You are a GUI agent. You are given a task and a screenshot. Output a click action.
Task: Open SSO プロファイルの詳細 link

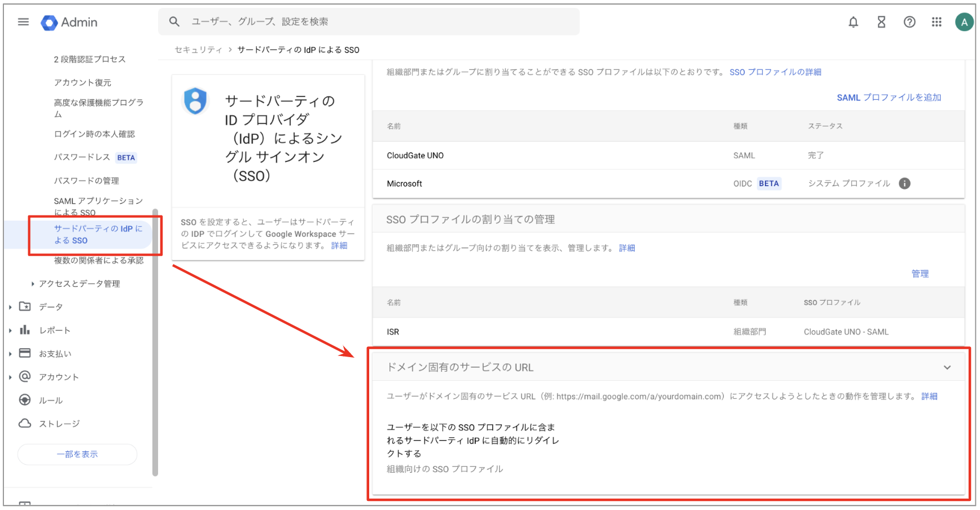[x=775, y=72]
